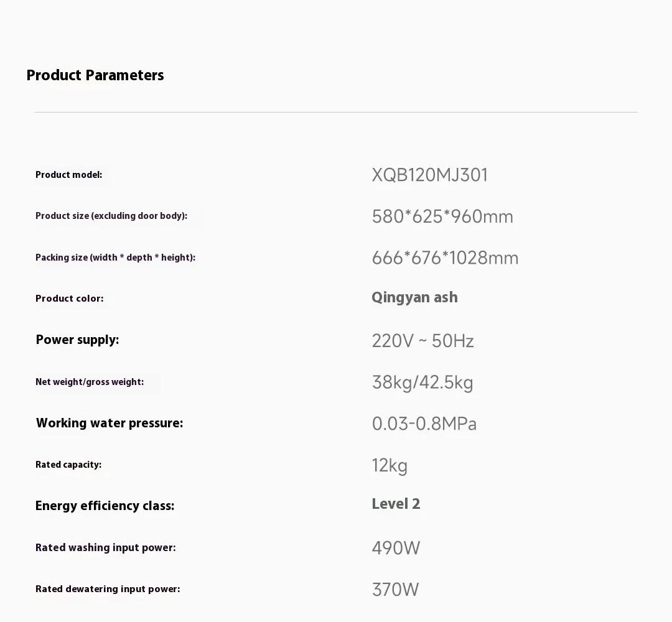Click the Working water pressure label

tap(110, 423)
